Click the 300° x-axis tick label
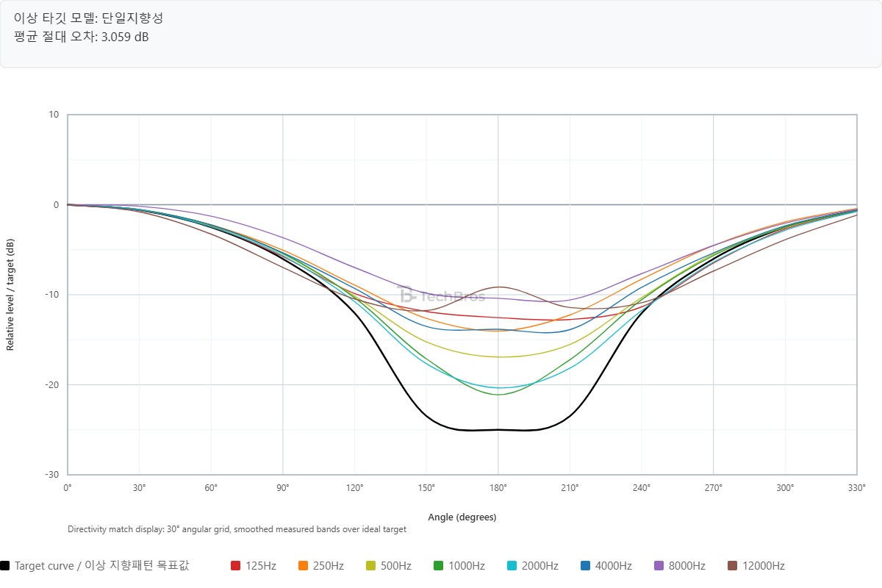 [x=785, y=487]
